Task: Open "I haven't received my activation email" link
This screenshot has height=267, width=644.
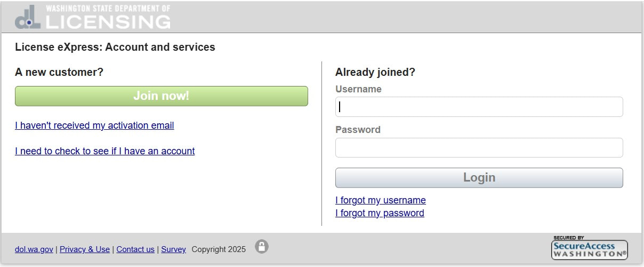Action: (94, 125)
